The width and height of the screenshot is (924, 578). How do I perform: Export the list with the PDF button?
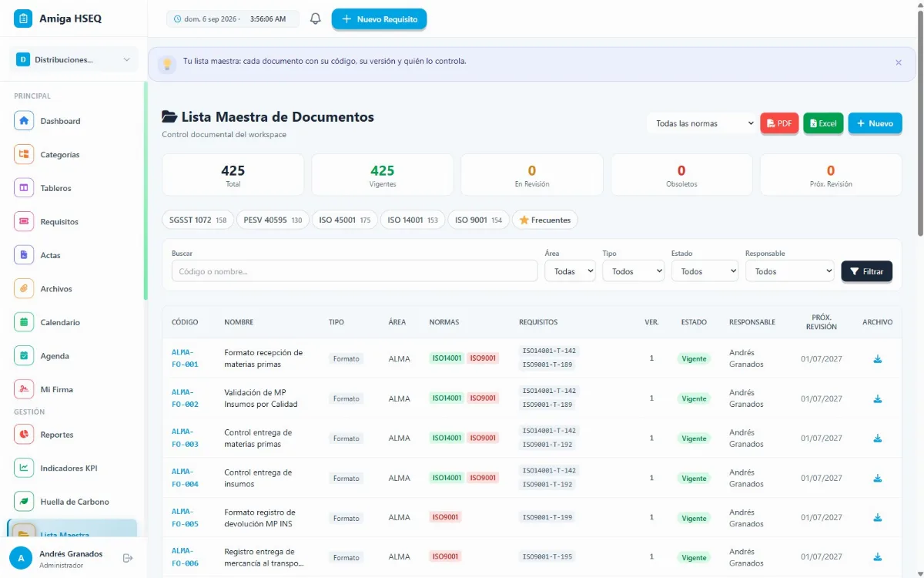tap(779, 123)
